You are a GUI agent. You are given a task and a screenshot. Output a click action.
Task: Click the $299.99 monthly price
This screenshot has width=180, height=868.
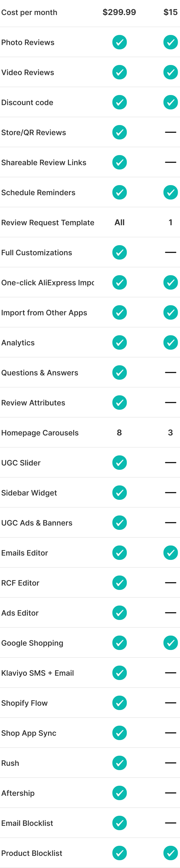tap(119, 12)
